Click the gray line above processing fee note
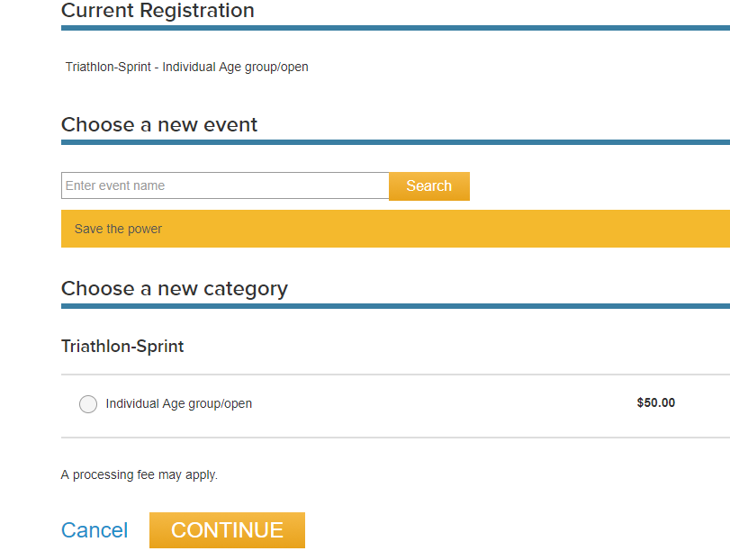Viewport: 730px width, 560px height. click(395, 438)
